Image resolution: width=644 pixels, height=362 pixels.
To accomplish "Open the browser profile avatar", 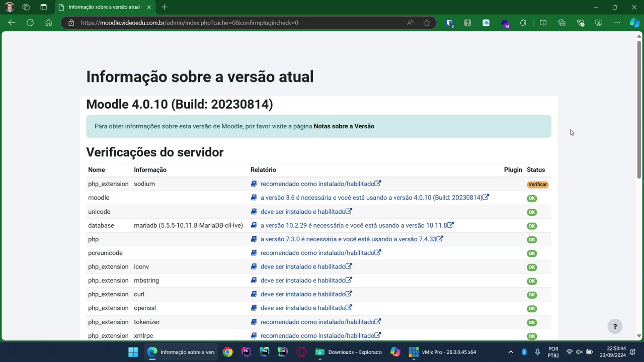I will (x=9, y=7).
